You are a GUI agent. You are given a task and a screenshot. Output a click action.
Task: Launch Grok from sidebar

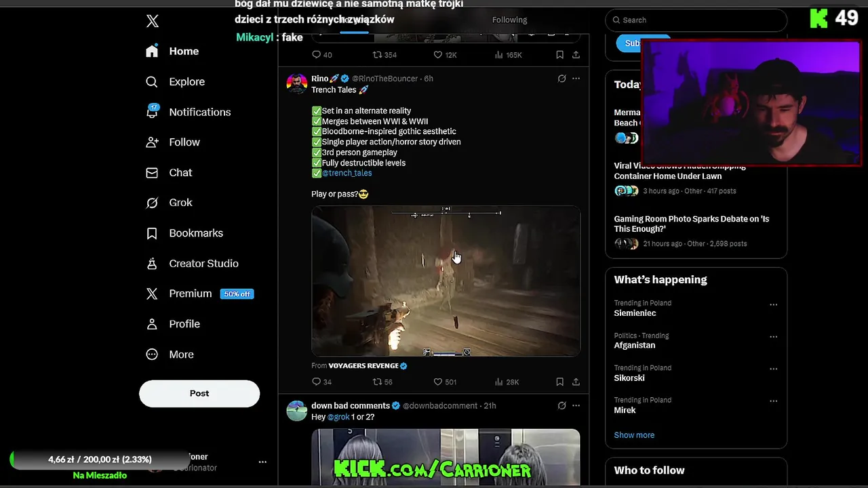click(169, 203)
